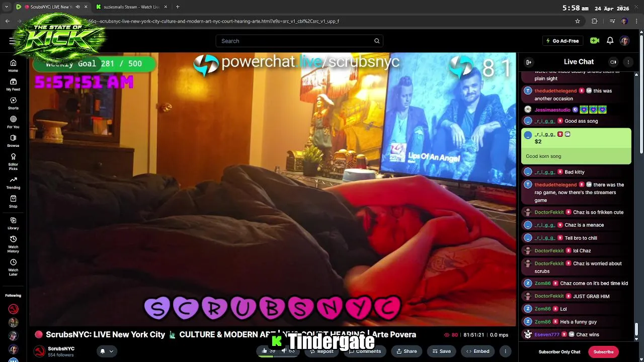
Task: Click the Jessimaestudio username in chat
Action: (x=552, y=110)
